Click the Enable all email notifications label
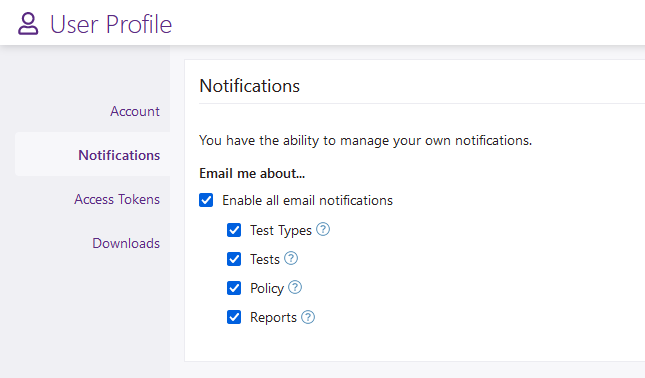Image resolution: width=645 pixels, height=378 pixels. pyautogui.click(x=308, y=200)
